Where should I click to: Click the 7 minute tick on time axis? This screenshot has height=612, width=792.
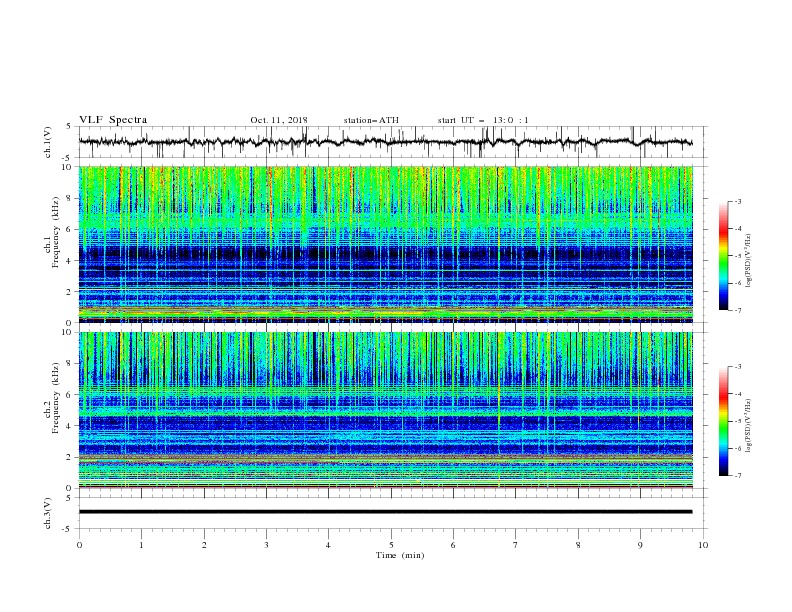tap(516, 545)
